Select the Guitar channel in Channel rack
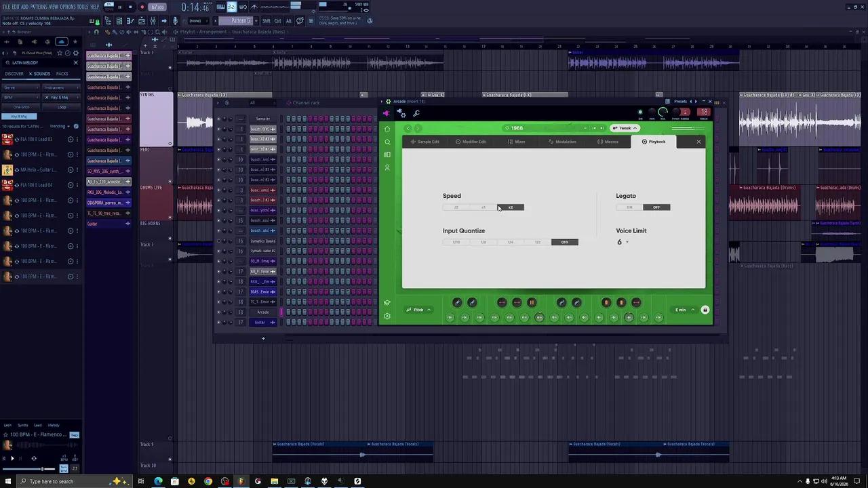This screenshot has width=868, height=488. pos(262,323)
